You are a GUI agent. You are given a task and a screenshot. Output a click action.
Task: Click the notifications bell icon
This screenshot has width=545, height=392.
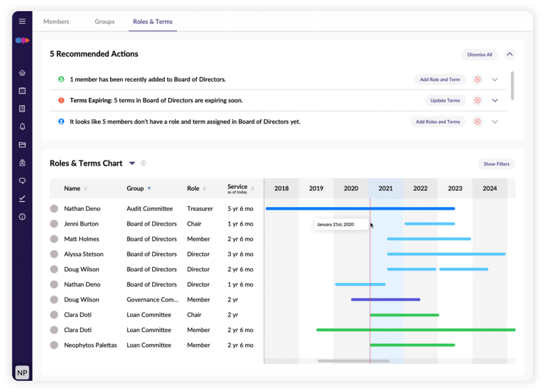(22, 127)
